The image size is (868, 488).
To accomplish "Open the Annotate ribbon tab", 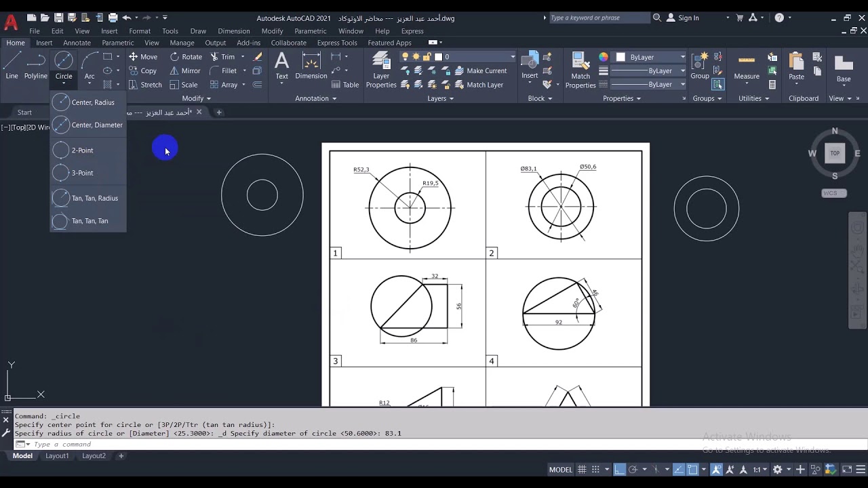I will [x=77, y=43].
